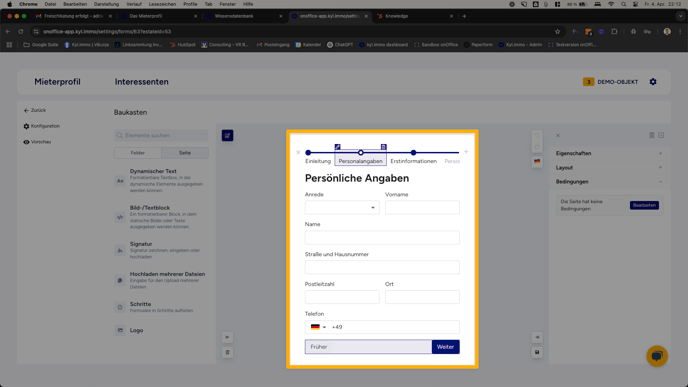Click the Weiter button

pos(445,347)
